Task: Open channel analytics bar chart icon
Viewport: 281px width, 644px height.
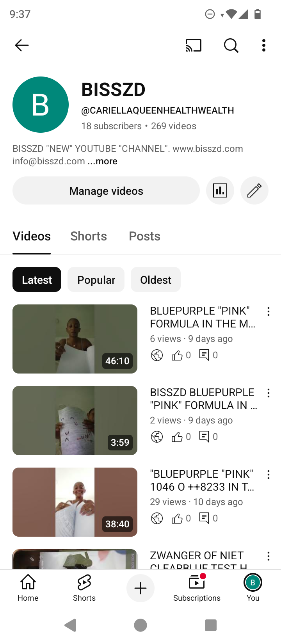Action: 220,190
